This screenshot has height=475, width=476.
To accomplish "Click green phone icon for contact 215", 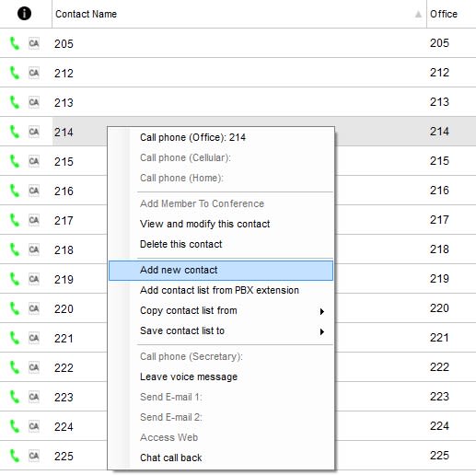I will pos(15,161).
